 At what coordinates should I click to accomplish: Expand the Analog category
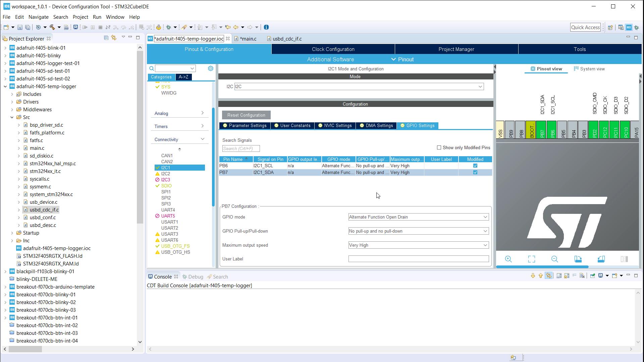179,113
